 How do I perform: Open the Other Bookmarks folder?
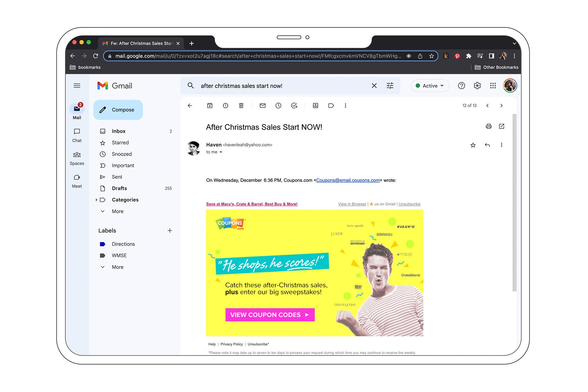pyautogui.click(x=496, y=67)
